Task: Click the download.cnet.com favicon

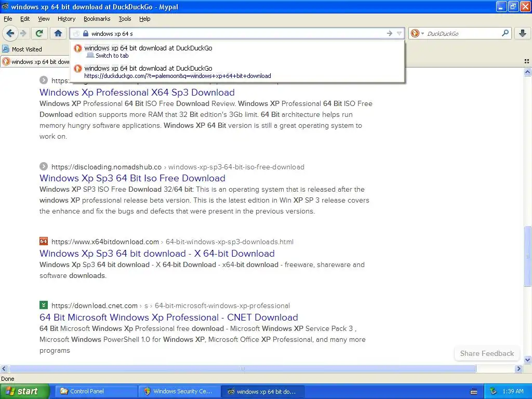Action: 44,305
